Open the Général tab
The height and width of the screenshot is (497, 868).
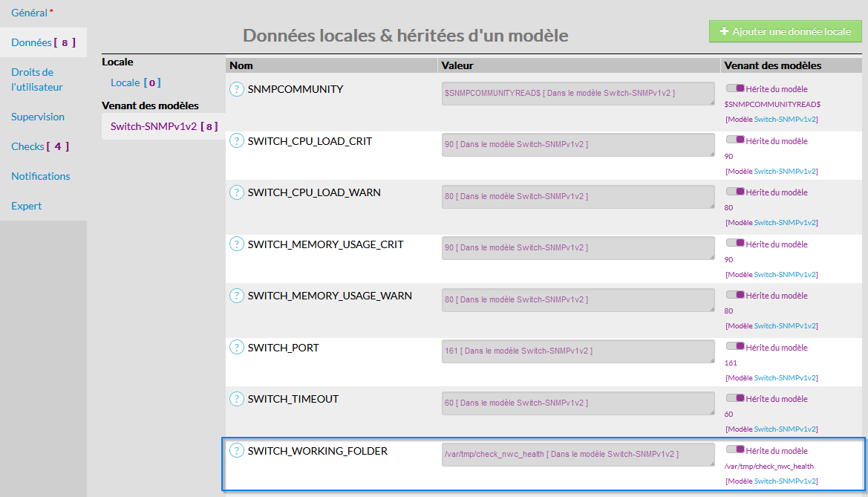30,13
